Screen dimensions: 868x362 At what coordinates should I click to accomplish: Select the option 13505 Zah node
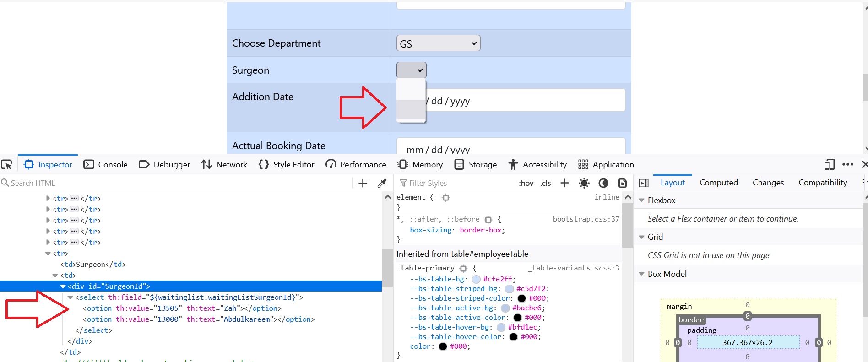(182, 308)
